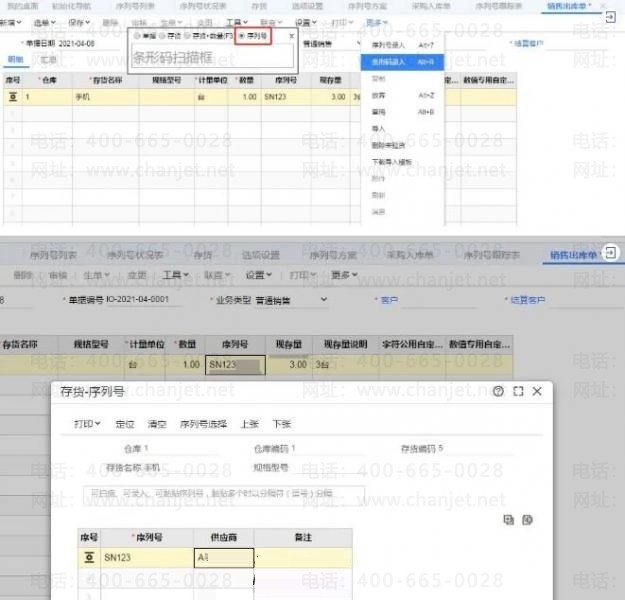
Task: Maximize the 存货-序列号 dialog
Action: click(x=518, y=391)
